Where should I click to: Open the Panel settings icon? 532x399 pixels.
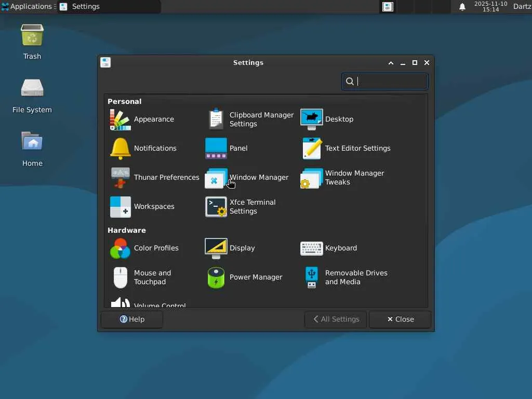216,148
